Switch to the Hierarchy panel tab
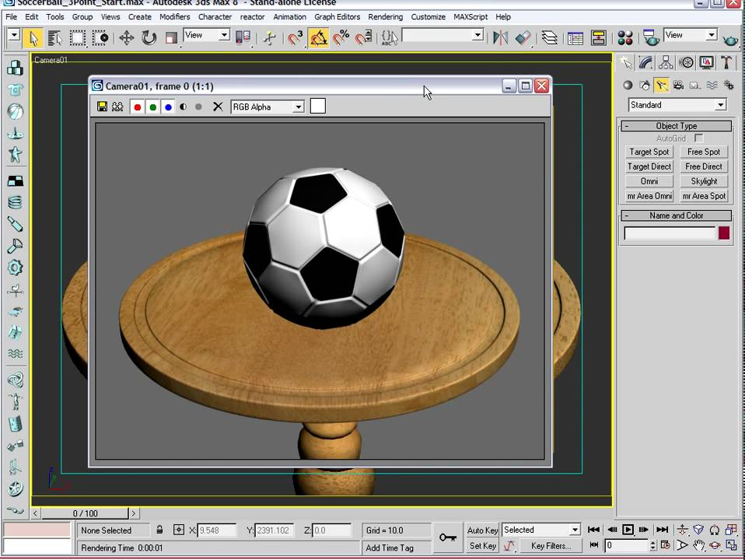Screen dimensions: 745x560 coord(666,62)
